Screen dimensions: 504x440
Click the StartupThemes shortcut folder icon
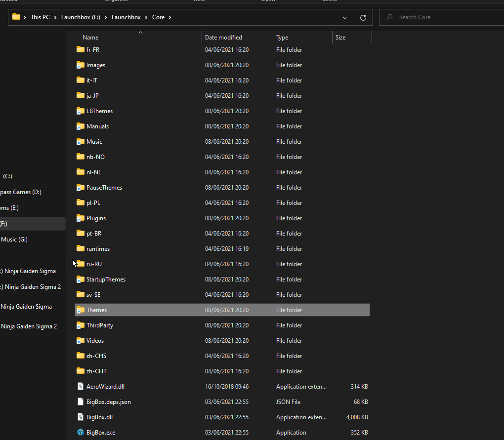(81, 280)
